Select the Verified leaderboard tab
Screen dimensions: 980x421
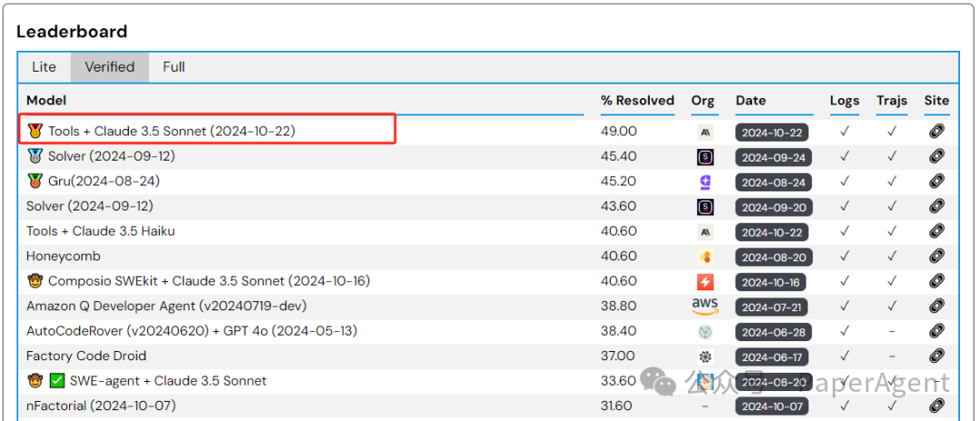pos(110,67)
